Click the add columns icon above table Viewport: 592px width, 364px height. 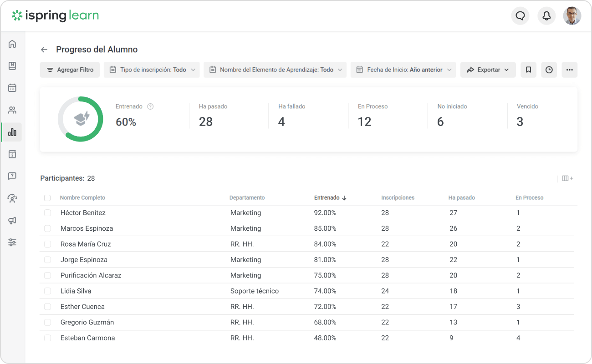coord(567,178)
